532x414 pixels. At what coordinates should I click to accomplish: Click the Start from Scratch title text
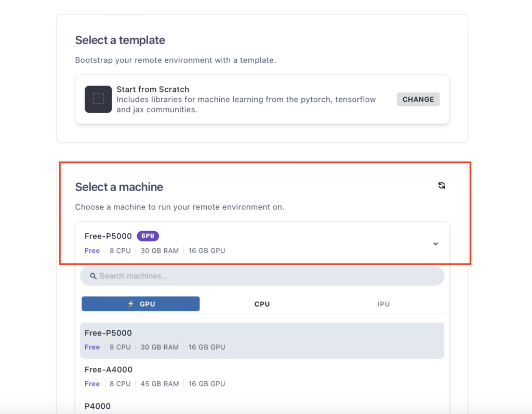[x=153, y=89]
